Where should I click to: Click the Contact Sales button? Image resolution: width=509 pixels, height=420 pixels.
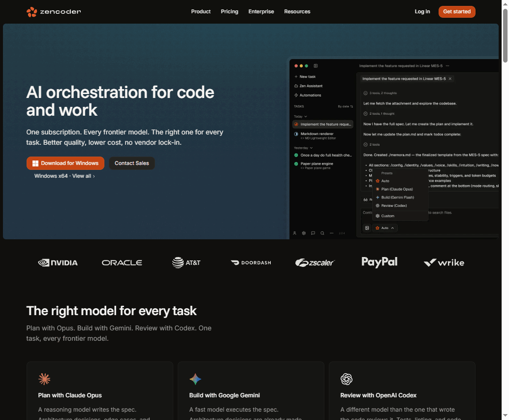(131, 163)
